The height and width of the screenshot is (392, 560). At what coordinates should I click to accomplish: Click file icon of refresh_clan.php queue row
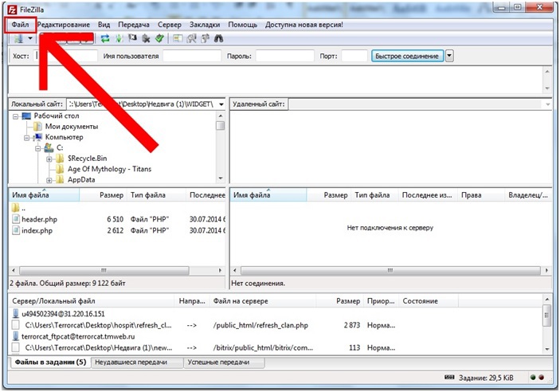15,325
